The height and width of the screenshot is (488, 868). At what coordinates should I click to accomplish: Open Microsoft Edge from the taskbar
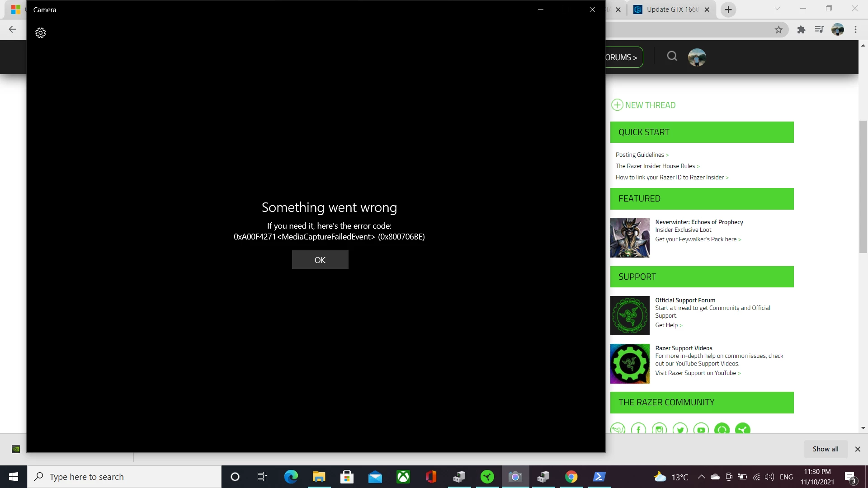291,477
